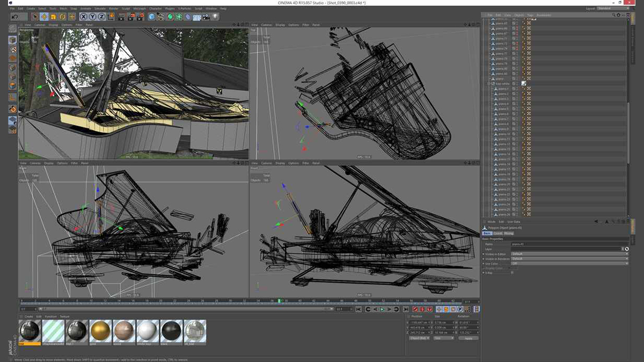Enable the X-Ray checkbox
This screenshot has width=644, height=362.
click(512, 273)
